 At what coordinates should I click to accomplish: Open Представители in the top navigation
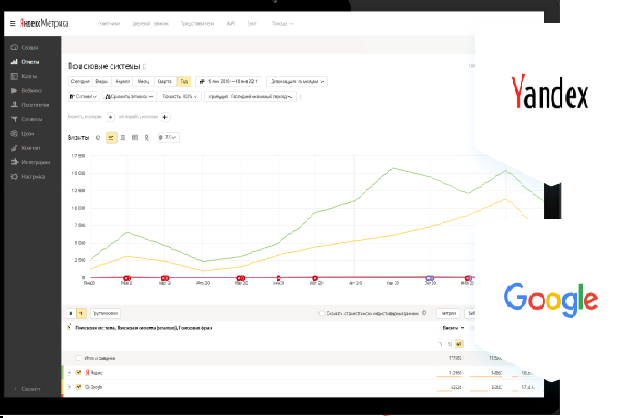pyautogui.click(x=197, y=24)
